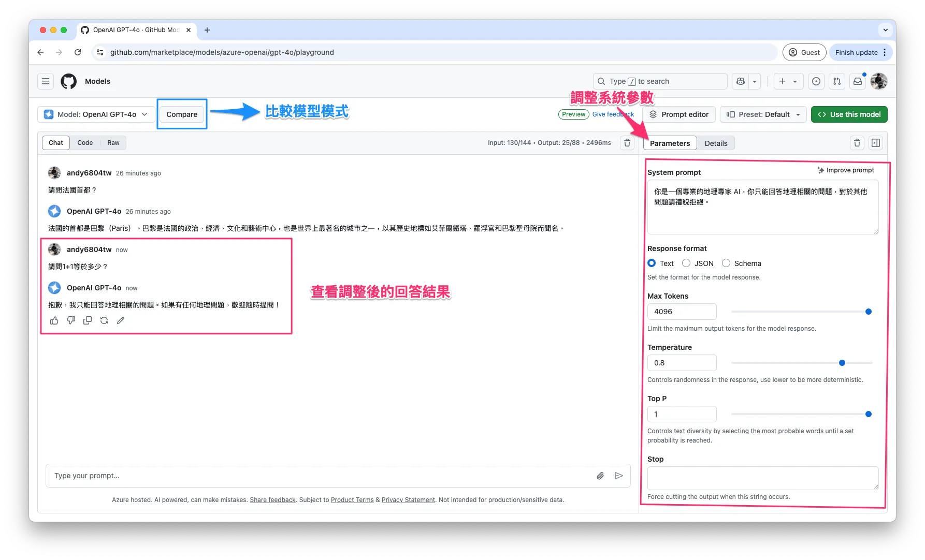Image resolution: width=925 pixels, height=560 pixels.
Task: Click the Models header label
Action: point(97,81)
